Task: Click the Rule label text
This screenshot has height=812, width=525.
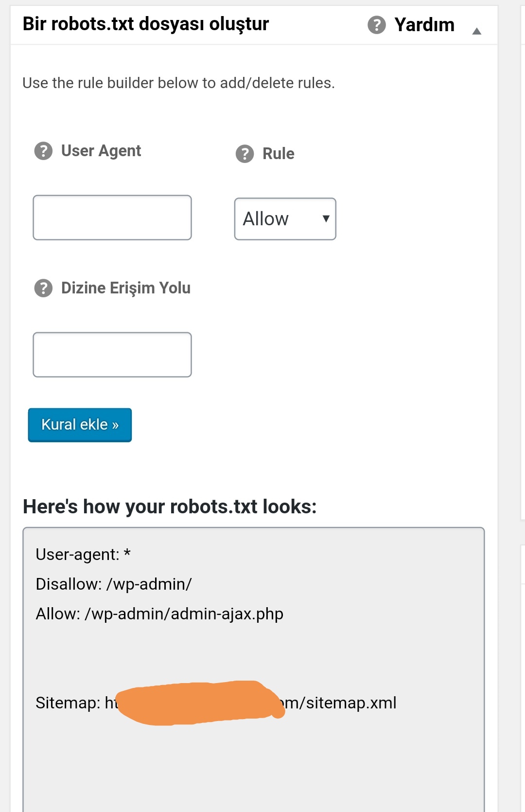Action: (279, 154)
